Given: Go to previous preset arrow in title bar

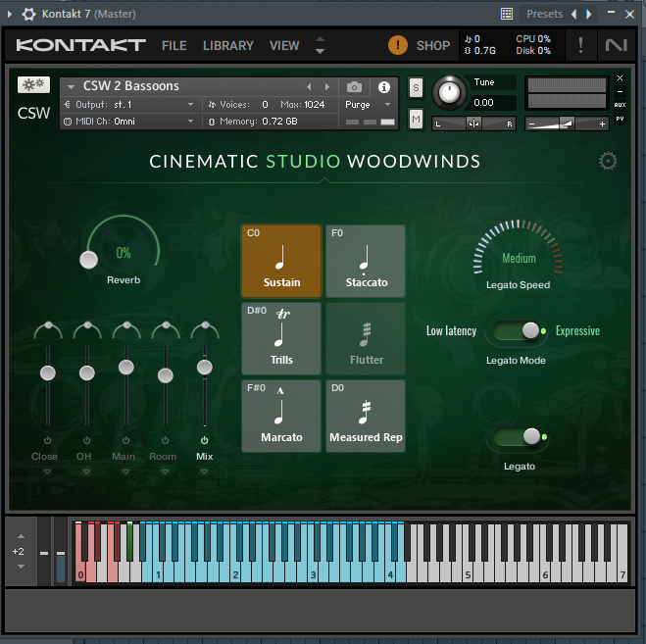Looking at the screenshot, I should pos(574,14).
